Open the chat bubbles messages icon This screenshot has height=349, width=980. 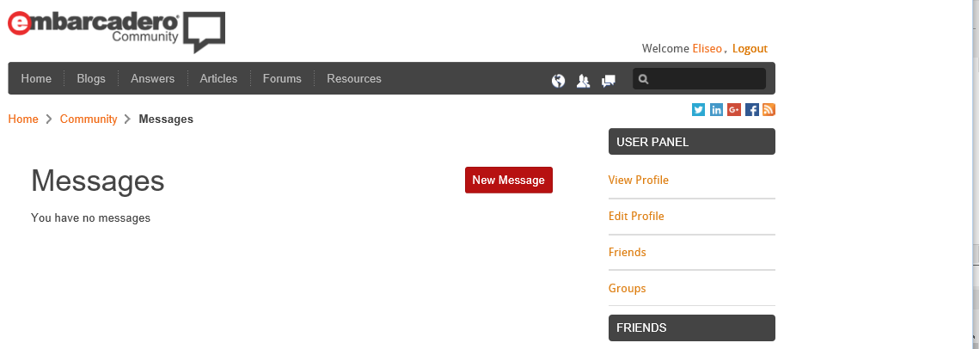pyautogui.click(x=609, y=81)
